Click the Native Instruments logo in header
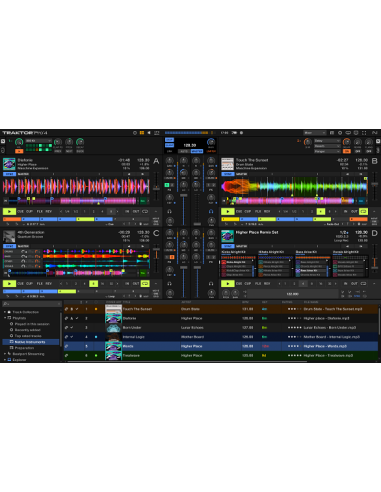Viewport: 381px width, 492px height. point(374,133)
